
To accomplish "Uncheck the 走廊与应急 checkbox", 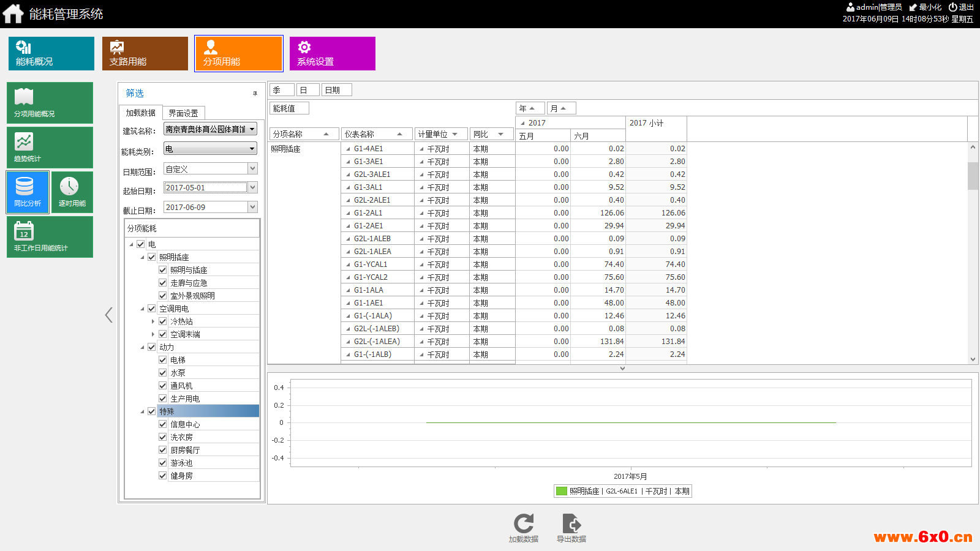I will (x=163, y=283).
